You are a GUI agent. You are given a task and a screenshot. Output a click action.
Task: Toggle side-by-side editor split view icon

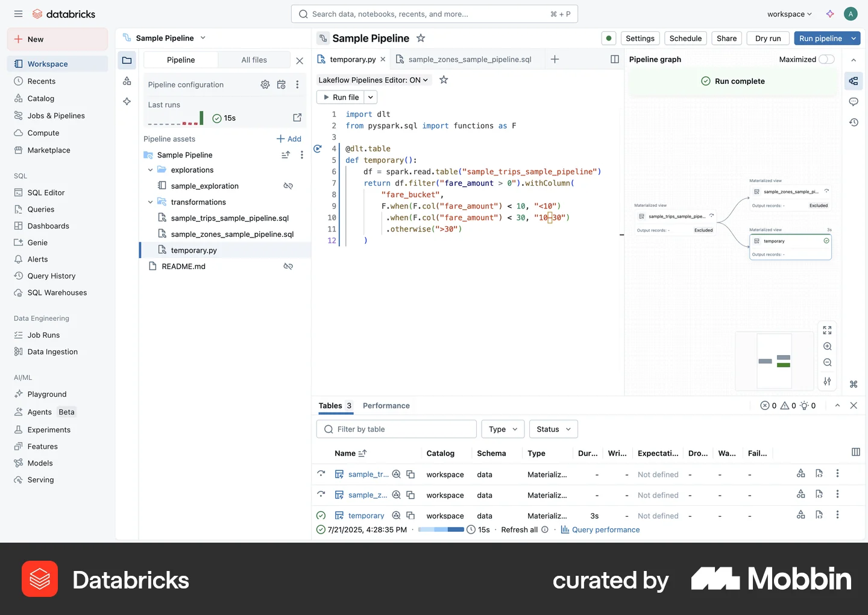tap(615, 59)
